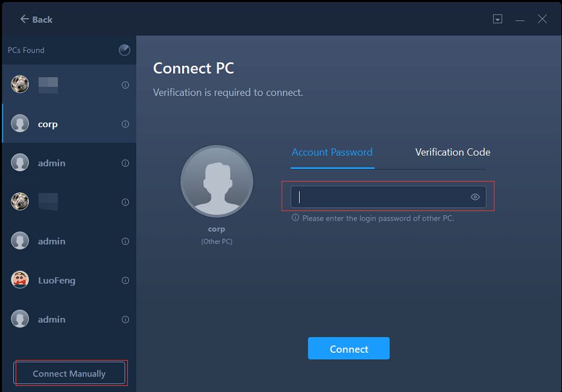Switch to Verification Code tab
562x392 pixels.
point(452,153)
